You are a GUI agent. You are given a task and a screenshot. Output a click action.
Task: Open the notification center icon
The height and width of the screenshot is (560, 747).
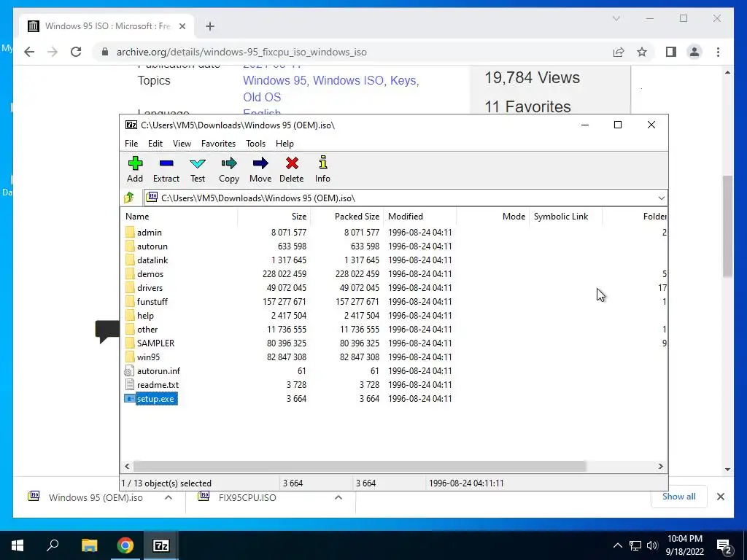point(724,545)
